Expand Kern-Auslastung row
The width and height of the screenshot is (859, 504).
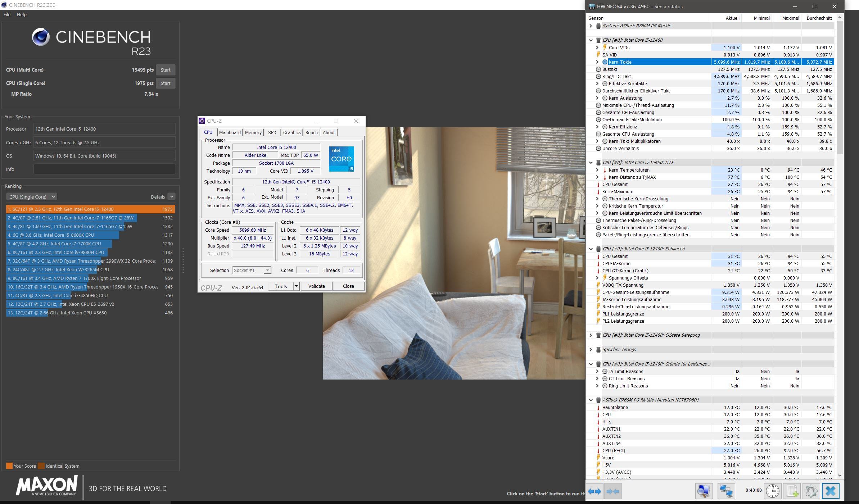pos(597,98)
